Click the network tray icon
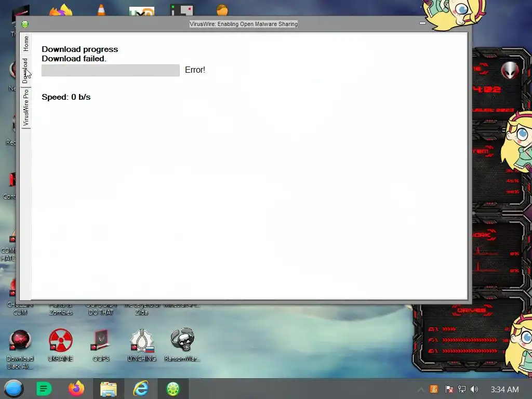Screen dimensions: 532x399 tap(462, 389)
